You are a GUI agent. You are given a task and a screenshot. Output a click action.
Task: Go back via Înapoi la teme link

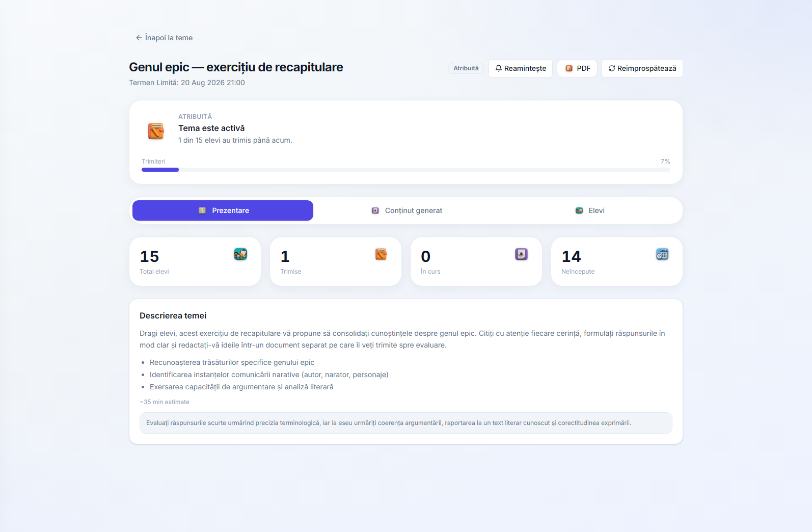click(x=164, y=38)
